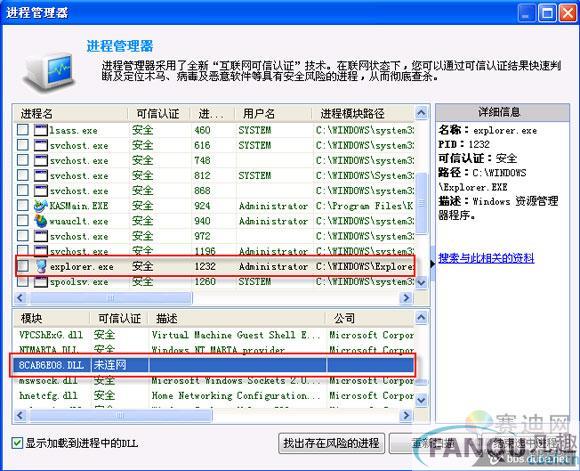Click the spoolsv.exe process icon

[41, 282]
